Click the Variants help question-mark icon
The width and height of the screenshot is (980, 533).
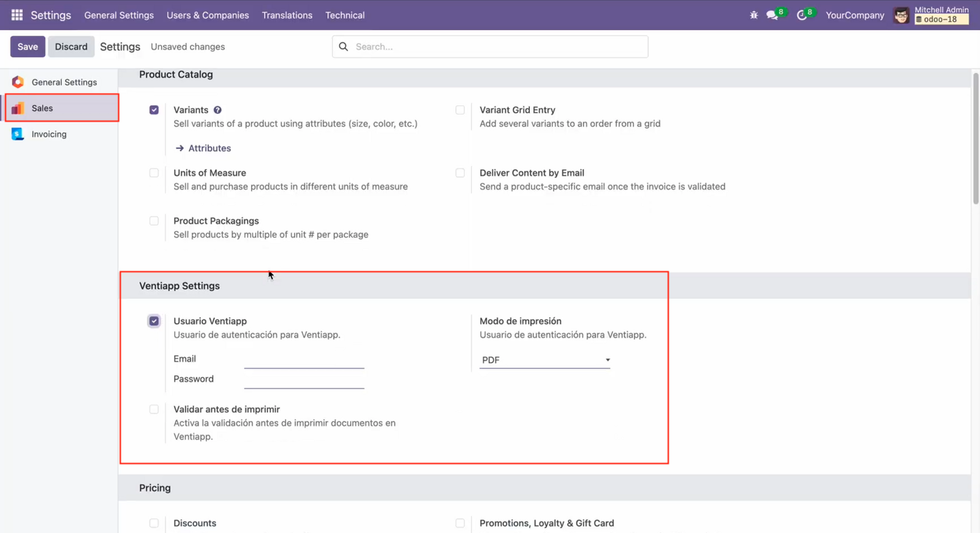click(x=217, y=110)
